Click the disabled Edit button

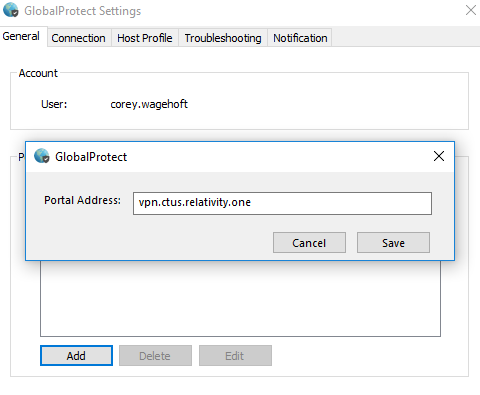click(x=235, y=356)
